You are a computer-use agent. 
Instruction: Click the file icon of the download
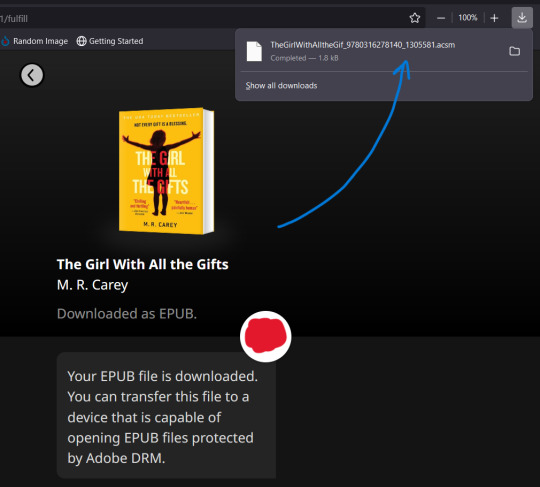pyautogui.click(x=254, y=51)
